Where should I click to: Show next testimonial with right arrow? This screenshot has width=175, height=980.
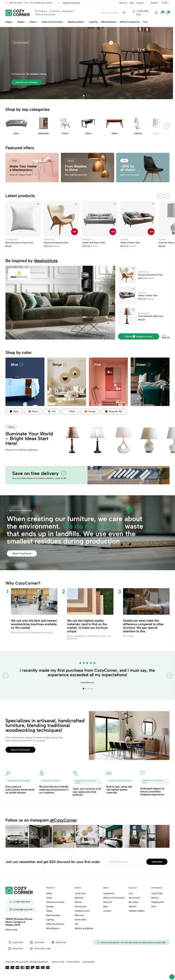[x=170, y=675]
